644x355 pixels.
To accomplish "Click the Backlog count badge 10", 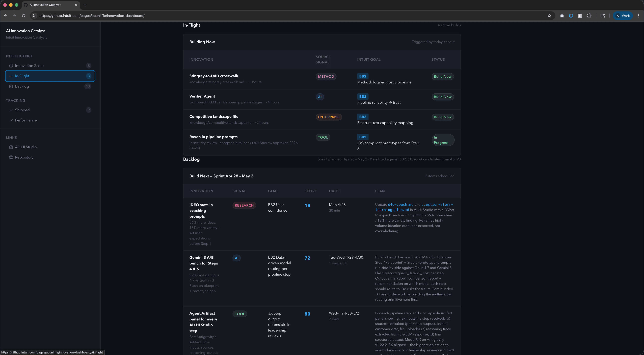I will [x=88, y=86].
